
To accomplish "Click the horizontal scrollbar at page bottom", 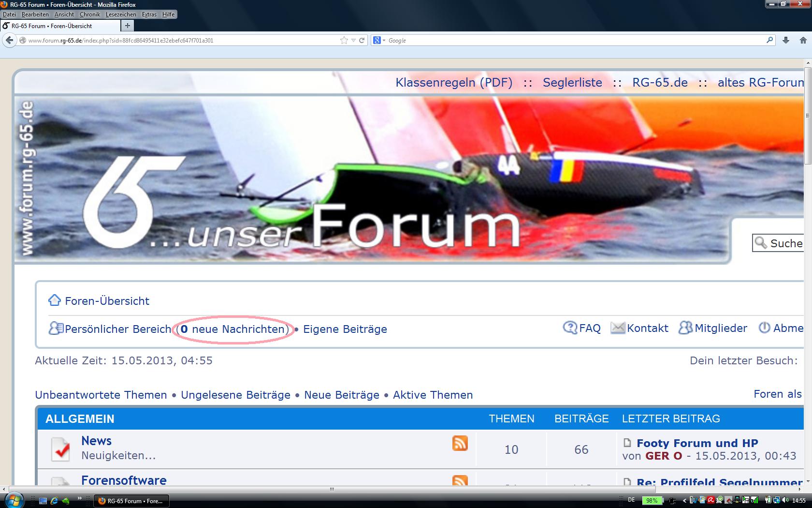I will pyautogui.click(x=332, y=489).
